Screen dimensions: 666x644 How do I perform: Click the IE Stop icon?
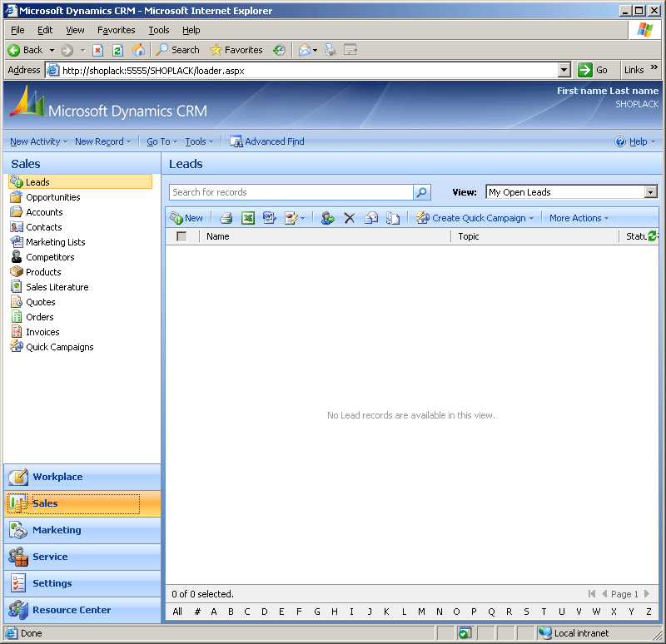click(97, 51)
